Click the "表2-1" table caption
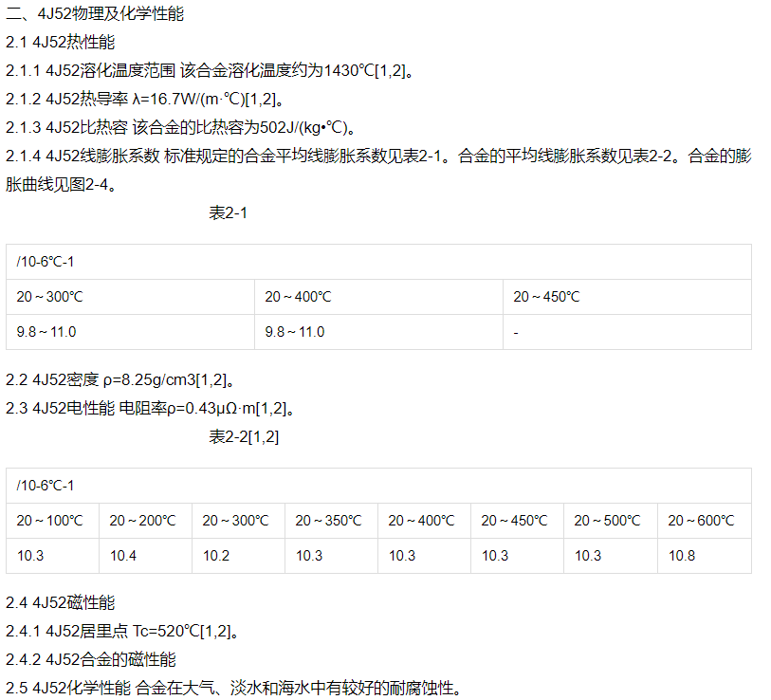This screenshot has width=771, height=700. point(228,212)
